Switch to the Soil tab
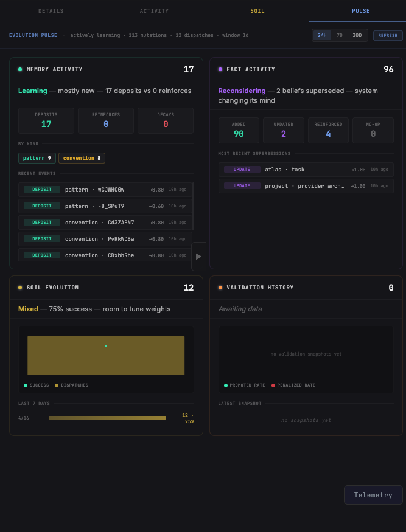The width and height of the screenshot is (406, 532). 257,11
